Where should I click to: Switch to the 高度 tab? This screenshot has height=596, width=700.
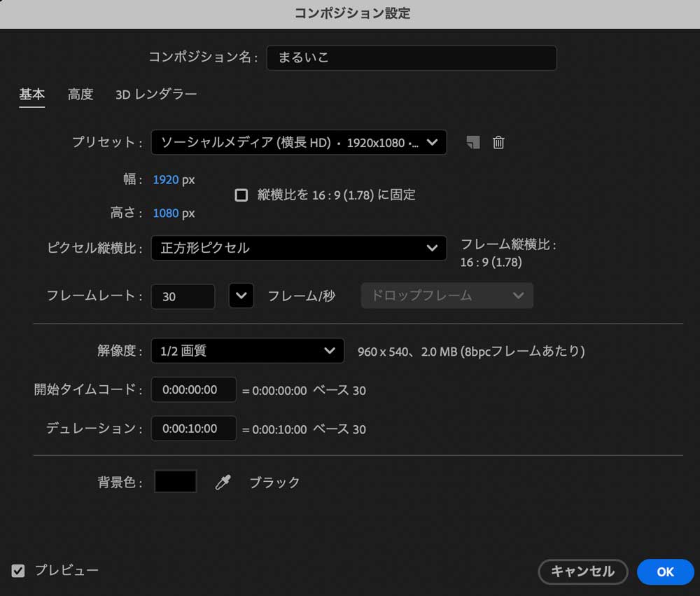click(x=80, y=95)
